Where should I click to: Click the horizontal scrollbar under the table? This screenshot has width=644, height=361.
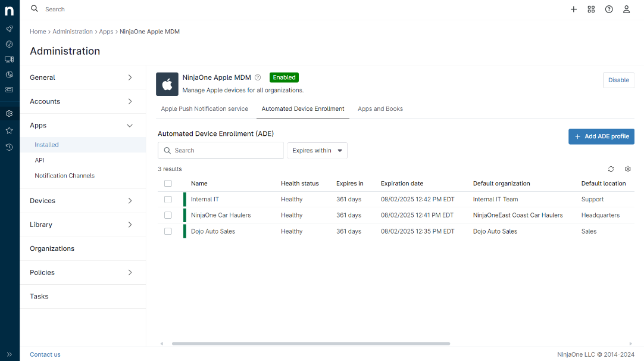pyautogui.click(x=311, y=344)
